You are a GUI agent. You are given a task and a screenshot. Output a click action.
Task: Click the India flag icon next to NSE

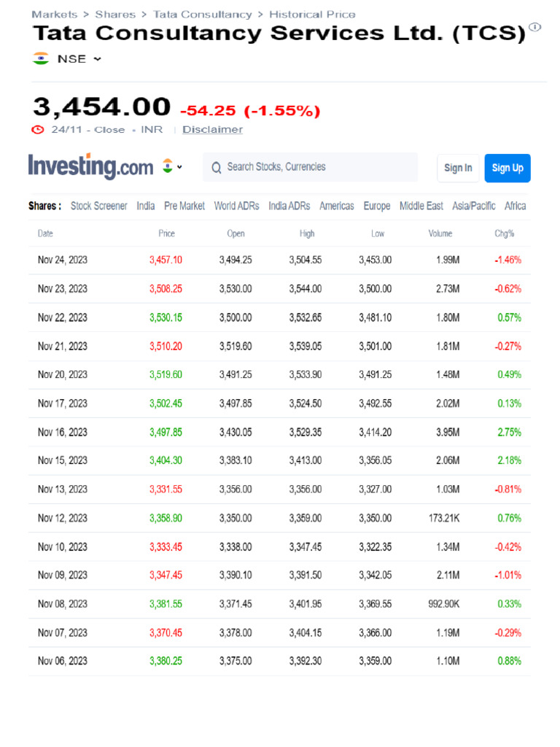[41, 58]
